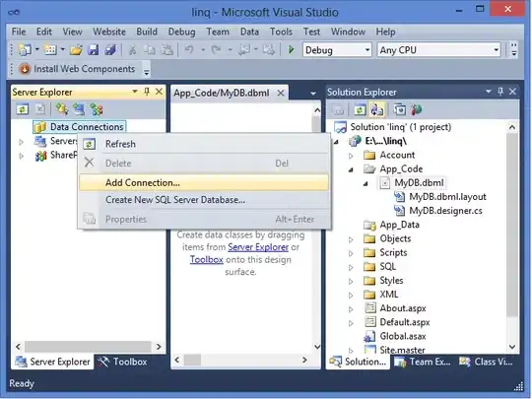Click Cut scissors icon in toolbar
Viewport: 532px width, 399px height.
point(133,50)
